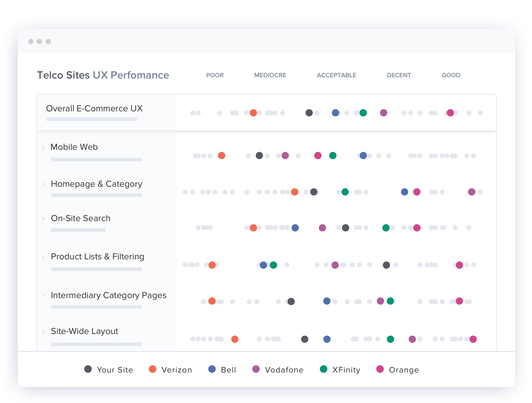Click Your Site dot in Site-Wide Layout row
Image resolution: width=532 pixels, height=403 pixels.
click(x=305, y=339)
